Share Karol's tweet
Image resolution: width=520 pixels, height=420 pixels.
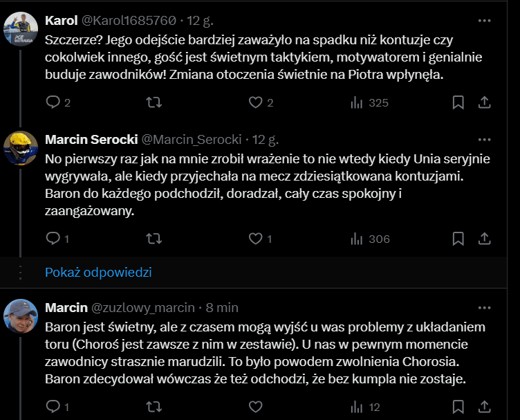485,102
